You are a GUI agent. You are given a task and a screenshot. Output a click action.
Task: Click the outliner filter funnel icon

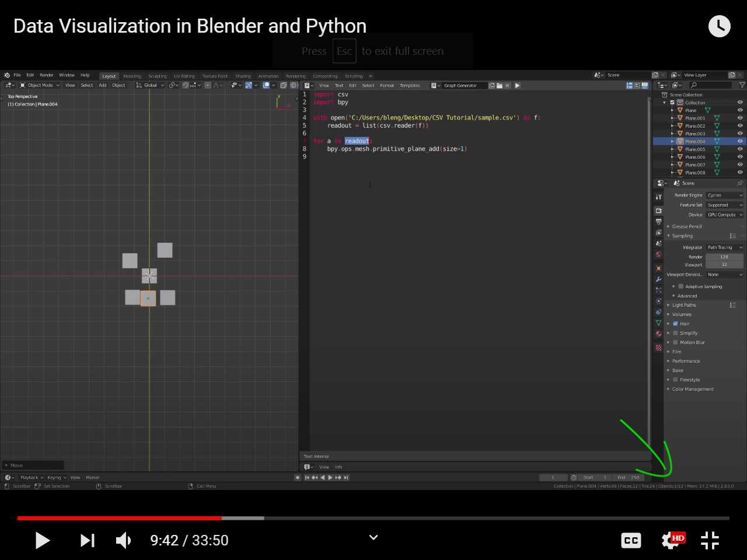tap(742, 85)
